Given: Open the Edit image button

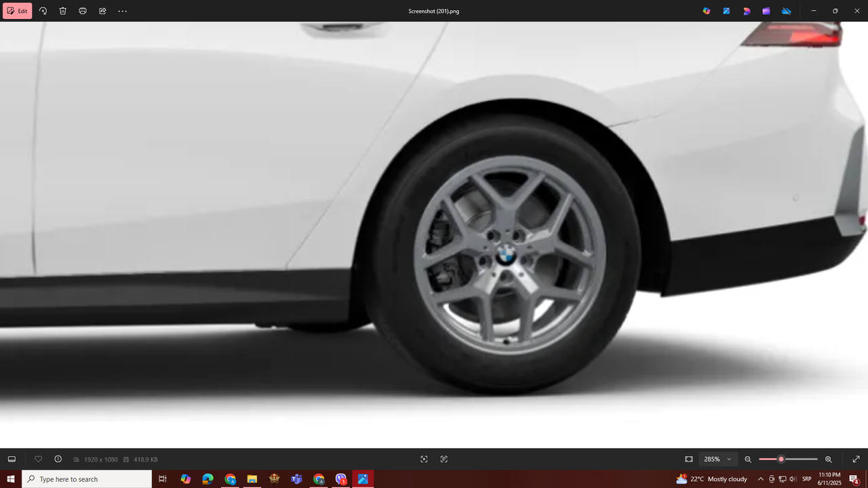Looking at the screenshot, I should pos(17,11).
